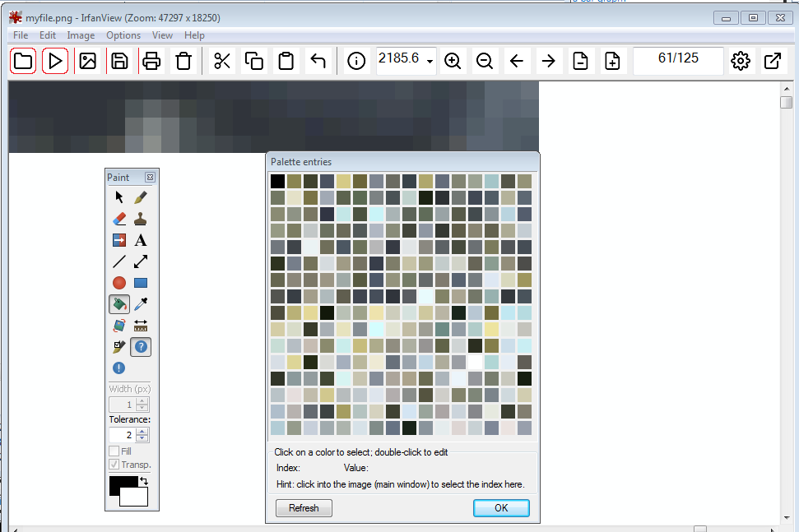Select the Measure ruler tool
This screenshot has height=532, width=799.
pyautogui.click(x=141, y=326)
